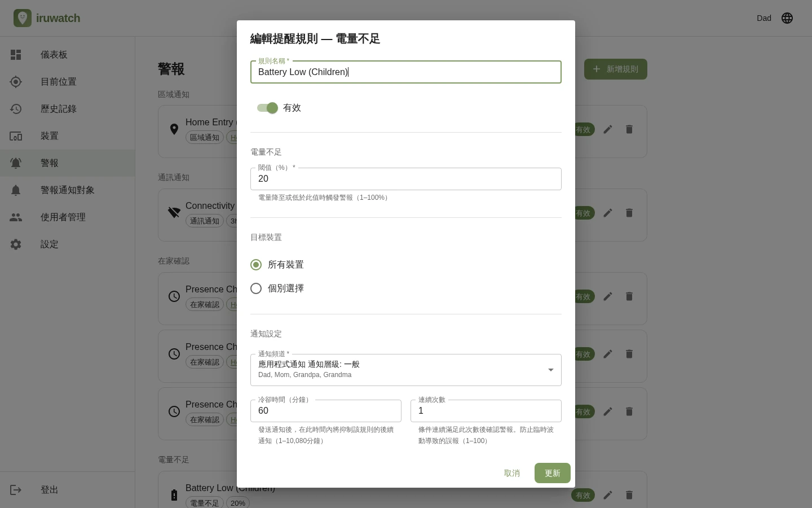Click the 取消 cancel button

tap(512, 473)
